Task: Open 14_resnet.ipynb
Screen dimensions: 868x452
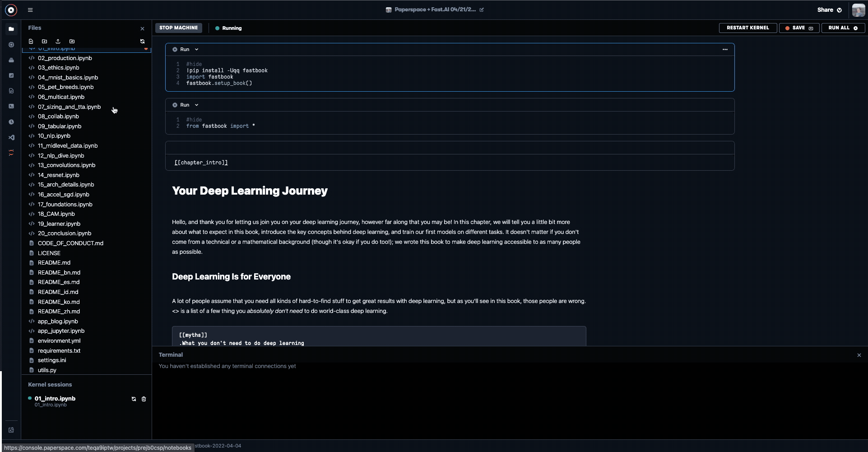Action: click(x=59, y=175)
